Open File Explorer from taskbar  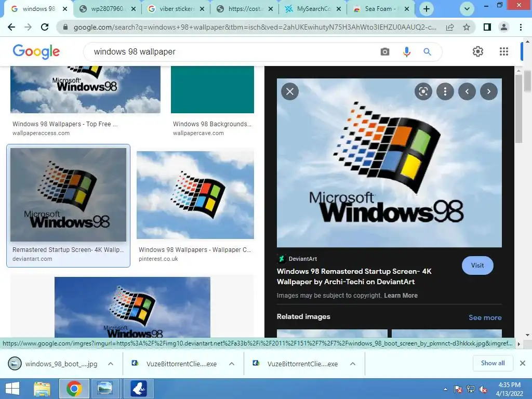[42, 389]
